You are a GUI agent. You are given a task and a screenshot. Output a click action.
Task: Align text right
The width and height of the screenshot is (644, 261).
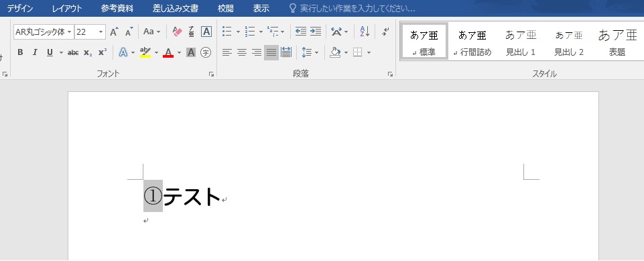pyautogui.click(x=257, y=52)
